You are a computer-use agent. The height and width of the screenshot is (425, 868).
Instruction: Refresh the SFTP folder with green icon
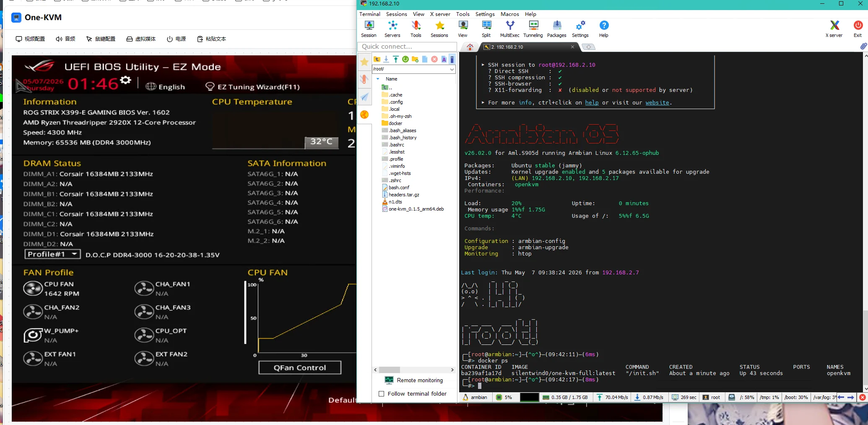coord(405,59)
